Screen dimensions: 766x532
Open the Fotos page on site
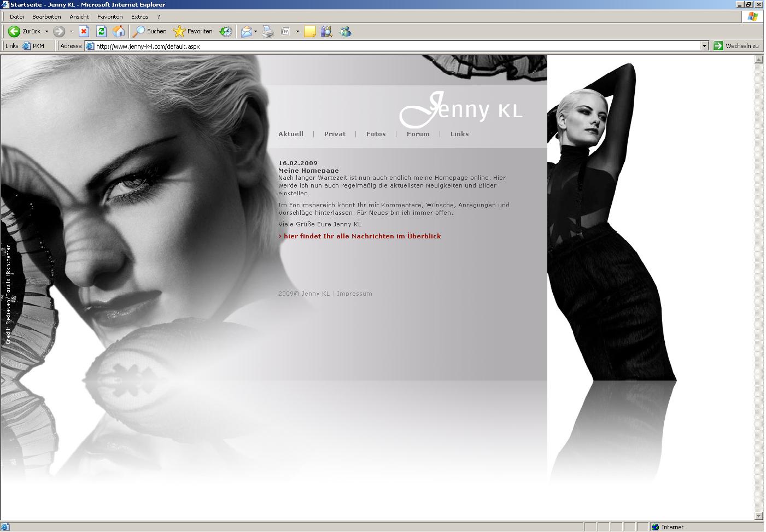(376, 134)
